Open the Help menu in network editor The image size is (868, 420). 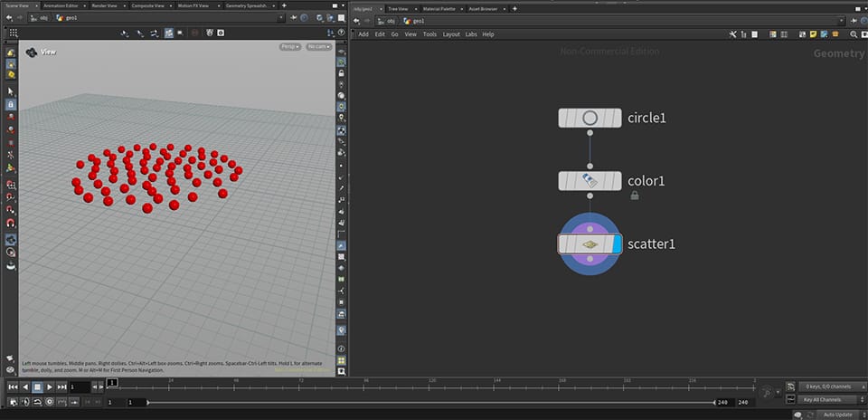[487, 34]
